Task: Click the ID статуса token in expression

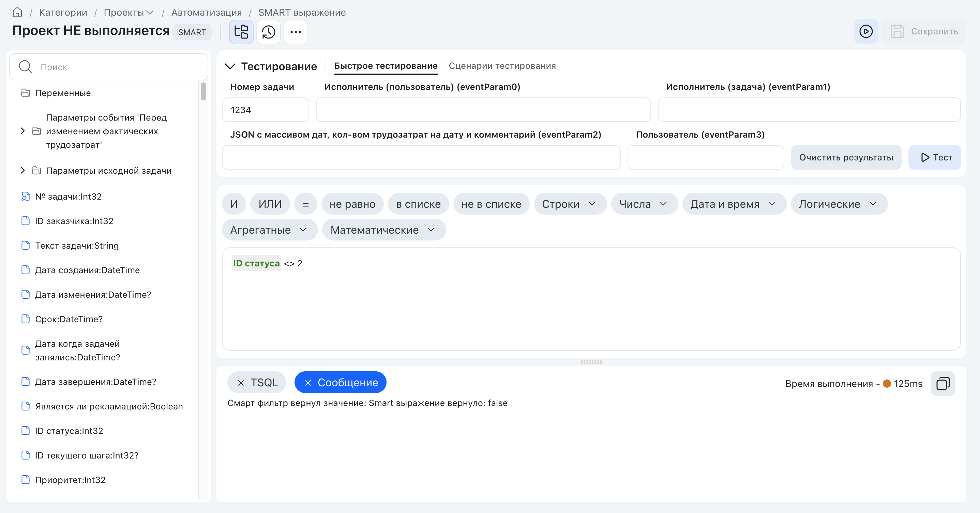Action: point(256,263)
